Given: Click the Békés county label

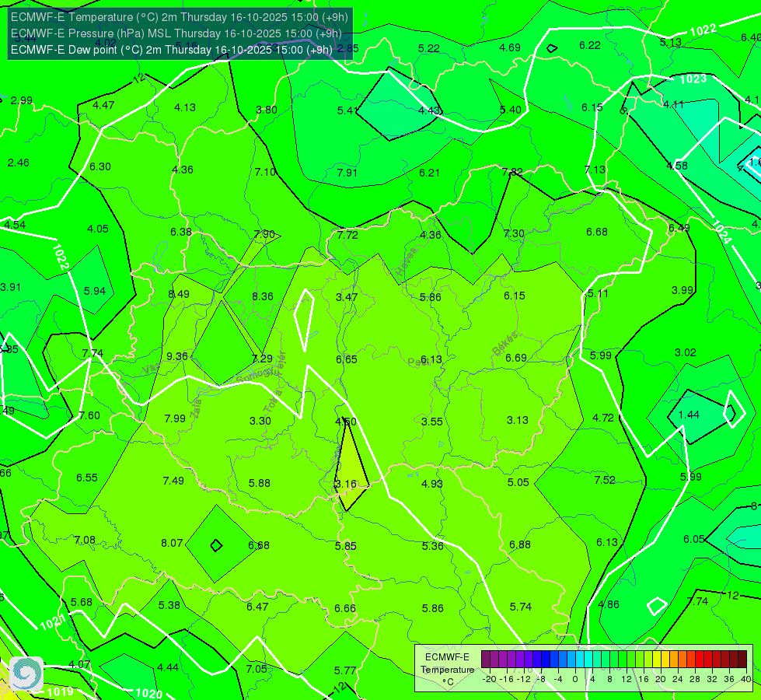Looking at the screenshot, I should (504, 344).
